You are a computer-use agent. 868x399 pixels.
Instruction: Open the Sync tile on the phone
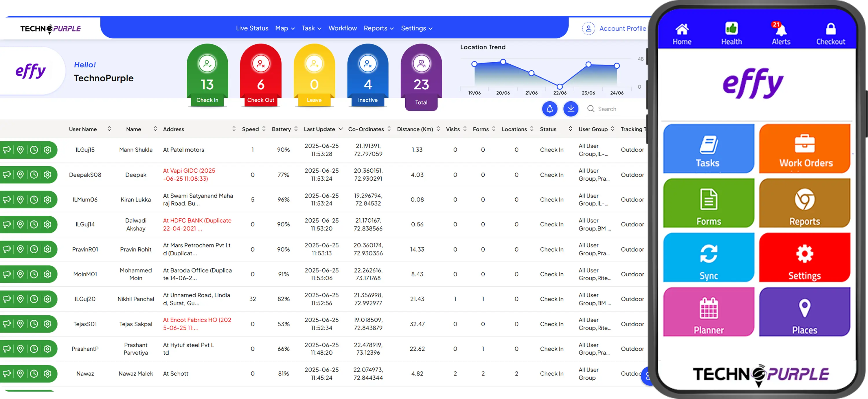tap(708, 257)
